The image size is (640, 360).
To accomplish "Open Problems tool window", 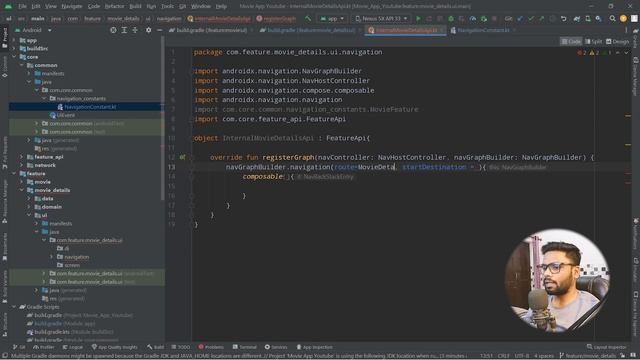I will pos(211,347).
